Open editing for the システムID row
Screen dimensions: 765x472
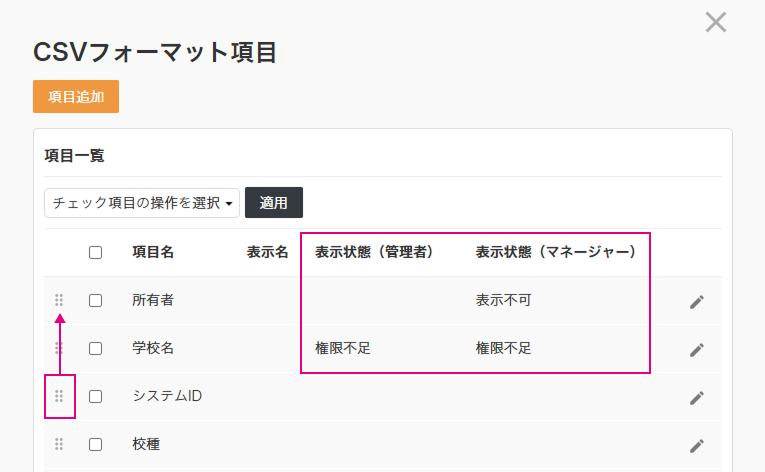[697, 397]
